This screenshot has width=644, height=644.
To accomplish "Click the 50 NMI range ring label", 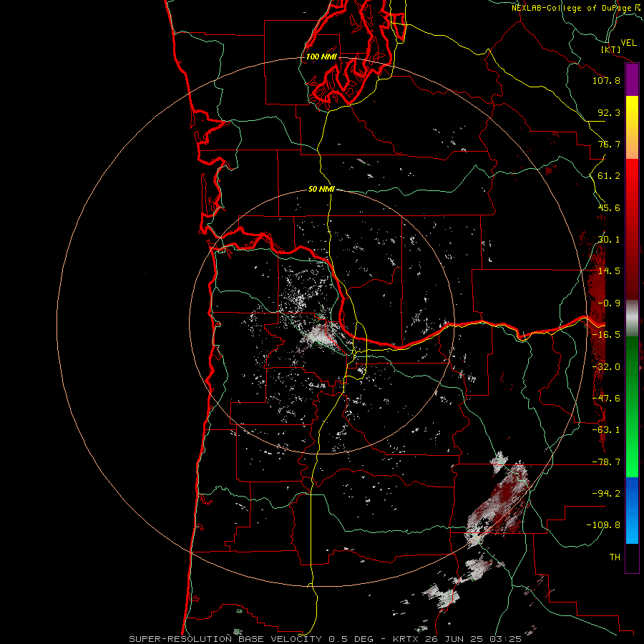I will click(x=321, y=190).
